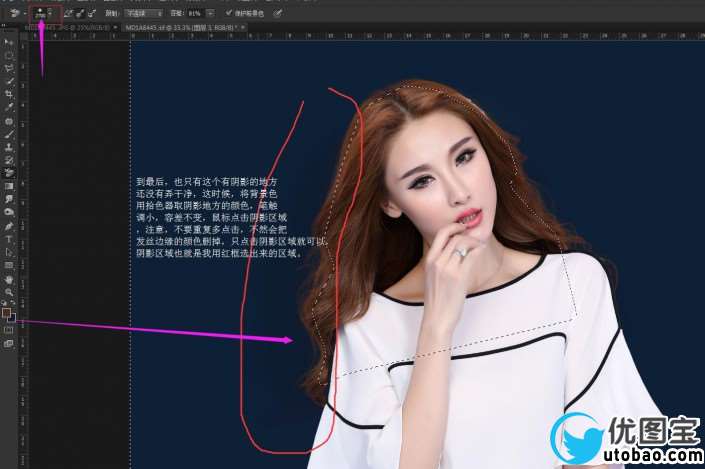This screenshot has height=469, width=705.
Task: Click the foreground color swatch
Action: point(6,313)
